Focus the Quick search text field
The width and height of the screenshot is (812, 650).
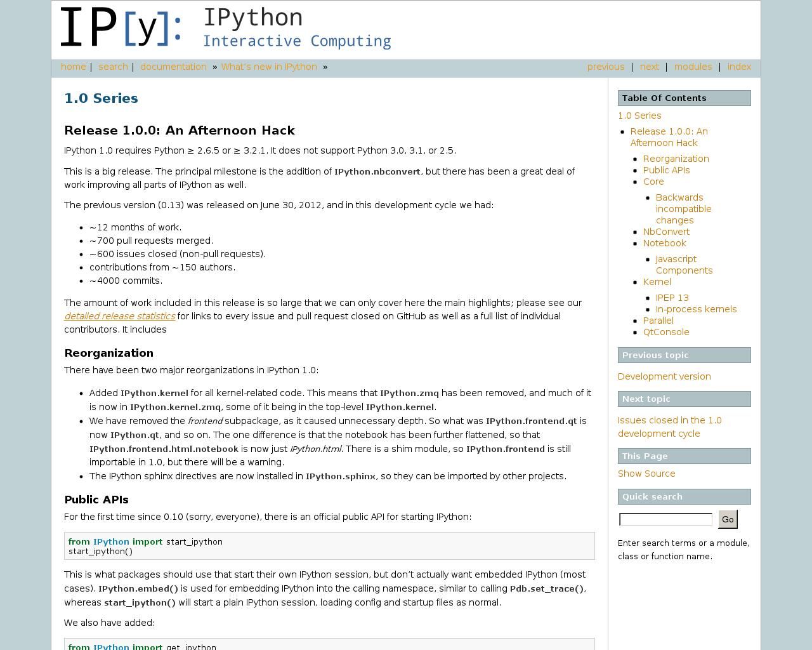tap(665, 519)
